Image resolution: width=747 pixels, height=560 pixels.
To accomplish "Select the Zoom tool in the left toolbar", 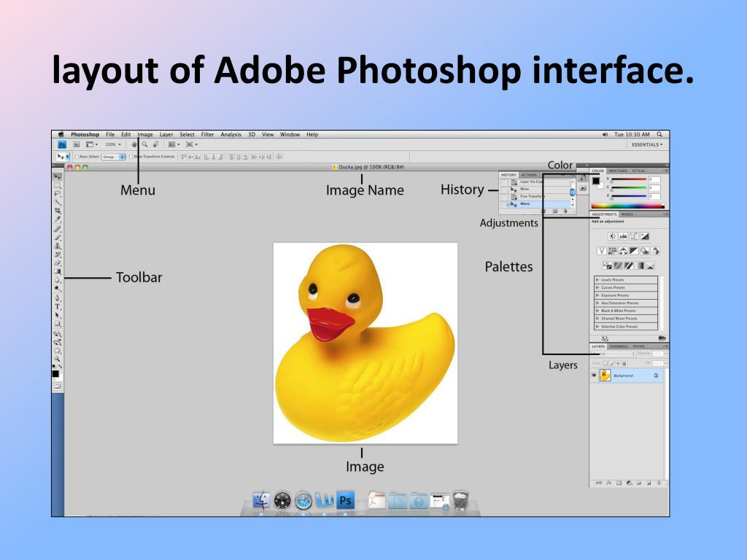I will [58, 359].
